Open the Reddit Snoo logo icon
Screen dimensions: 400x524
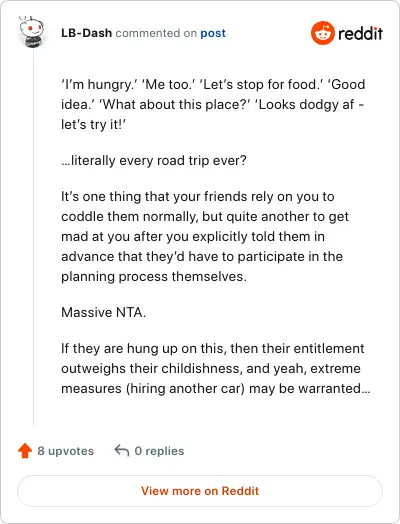tap(322, 33)
